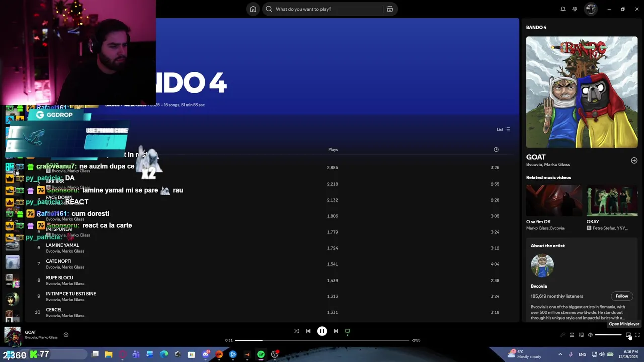Open the user profile avatar menu
The width and height of the screenshot is (644, 362).
(x=591, y=9)
